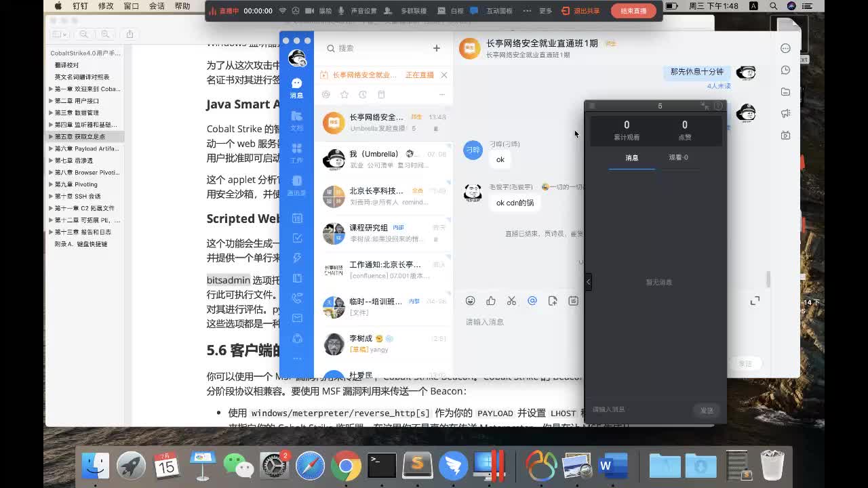
Task: Open the group announcement megaphone icon
Action: click(x=785, y=113)
